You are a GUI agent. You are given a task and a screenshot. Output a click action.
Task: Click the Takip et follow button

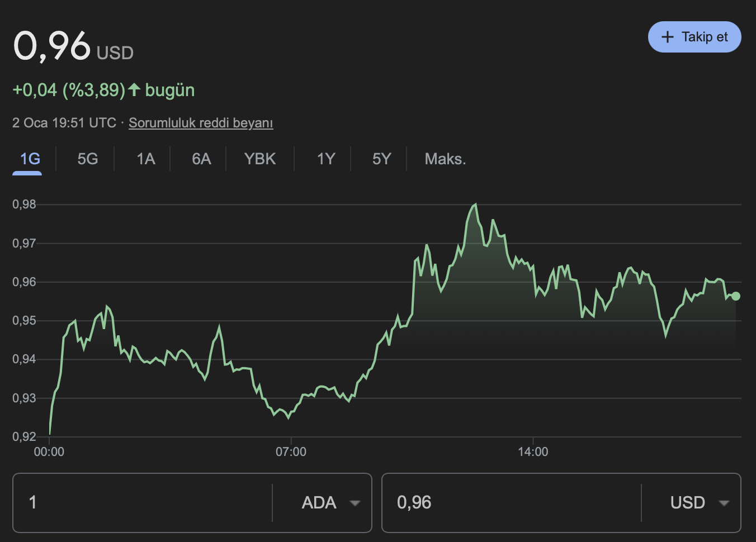coord(694,37)
